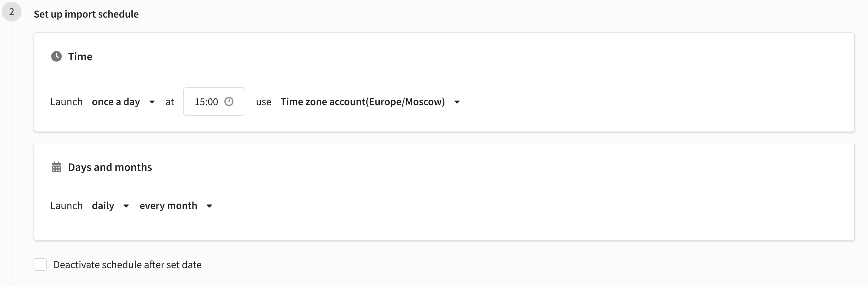Click the arrow next to every month
Image resolution: width=868 pixels, height=286 pixels.
(x=209, y=206)
